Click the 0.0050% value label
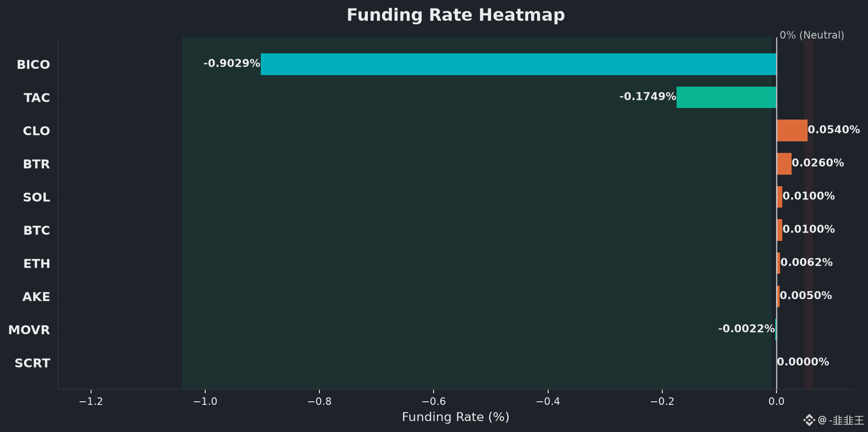This screenshot has width=868, height=432. click(806, 296)
